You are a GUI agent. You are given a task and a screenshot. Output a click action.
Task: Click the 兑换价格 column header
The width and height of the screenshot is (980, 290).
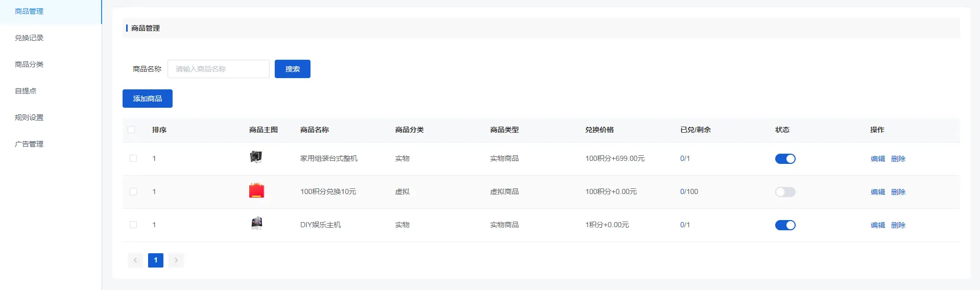[x=600, y=130]
